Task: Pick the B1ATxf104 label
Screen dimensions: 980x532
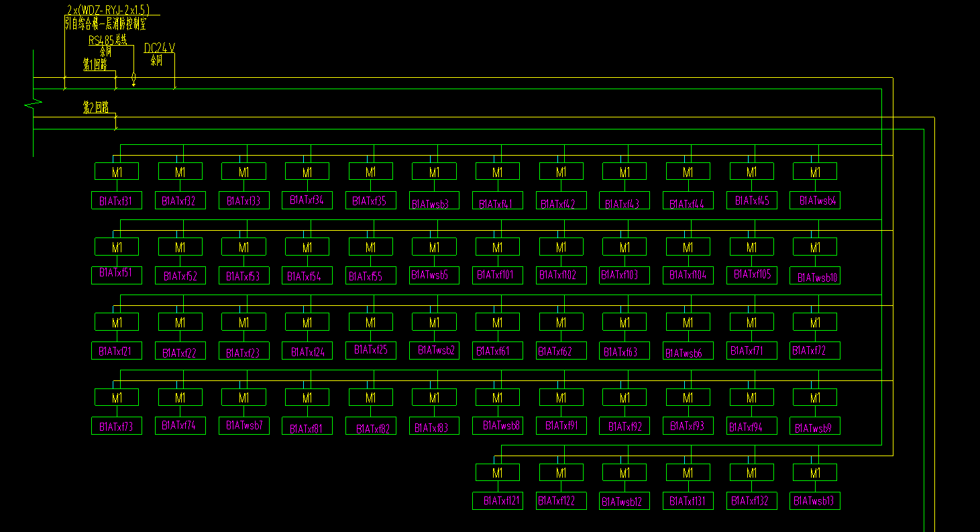Action: click(688, 275)
